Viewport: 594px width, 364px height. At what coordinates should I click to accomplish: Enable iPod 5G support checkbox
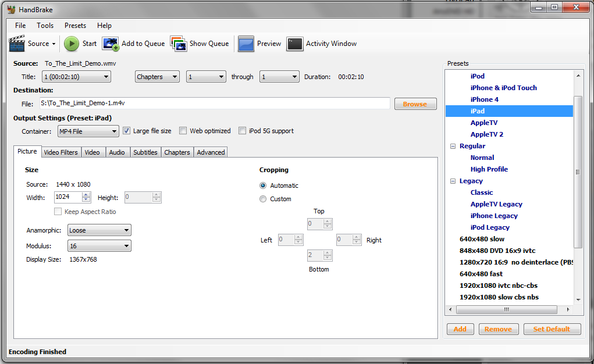242,131
